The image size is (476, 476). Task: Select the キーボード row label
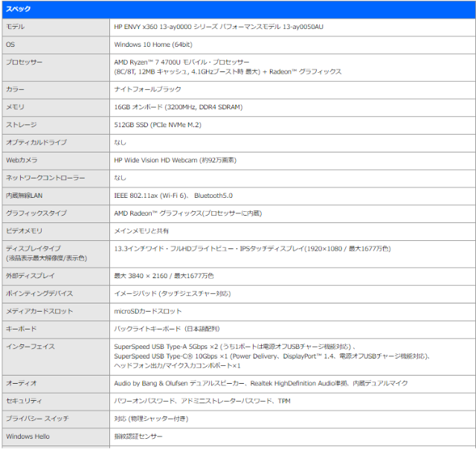(x=22, y=329)
